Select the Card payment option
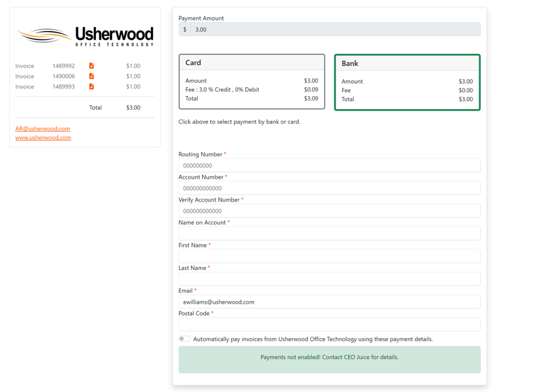Screen dimensions: 540x392 pyautogui.click(x=251, y=82)
